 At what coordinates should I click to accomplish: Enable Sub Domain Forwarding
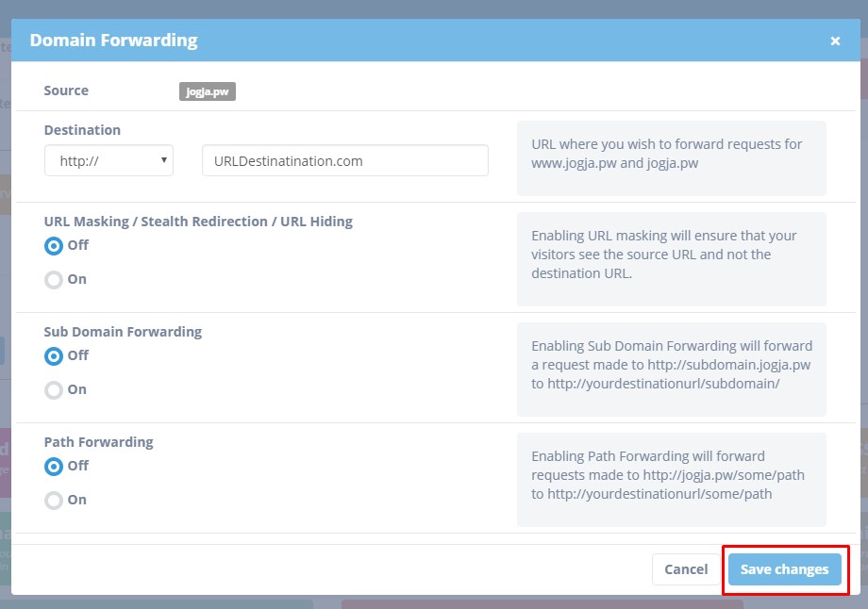(x=54, y=389)
